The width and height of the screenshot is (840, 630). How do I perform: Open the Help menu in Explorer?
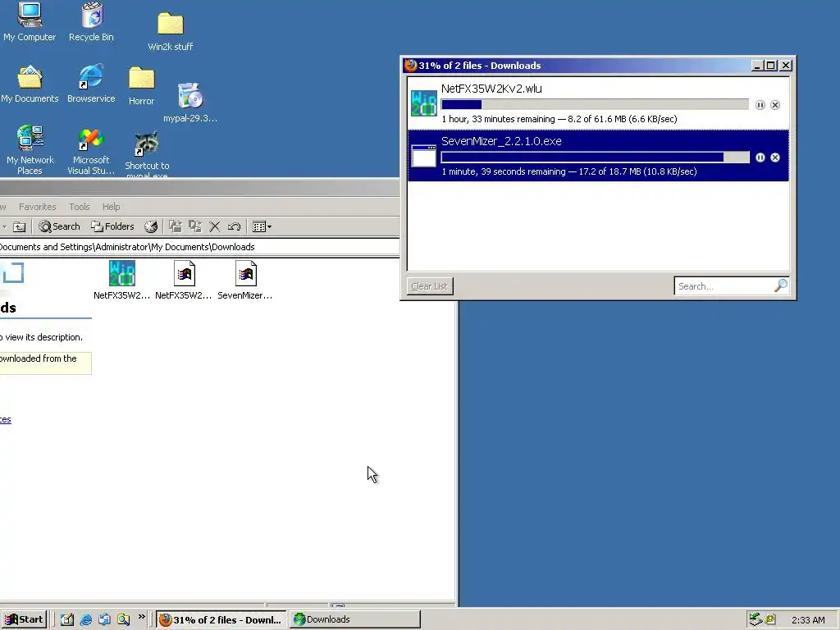point(112,207)
